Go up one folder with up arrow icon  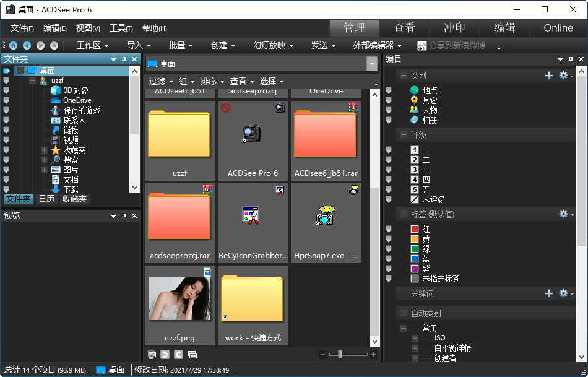tap(54, 45)
